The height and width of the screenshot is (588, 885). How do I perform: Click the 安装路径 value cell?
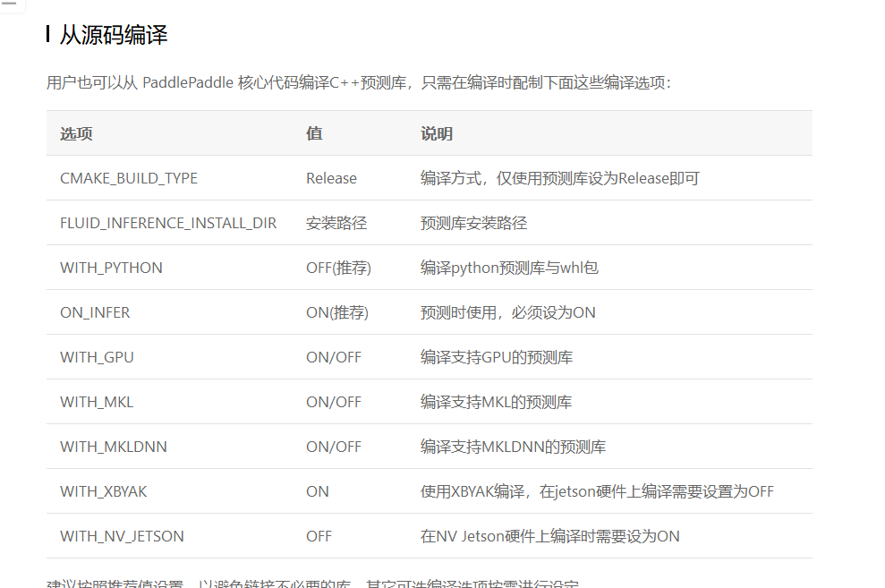pyautogui.click(x=336, y=223)
